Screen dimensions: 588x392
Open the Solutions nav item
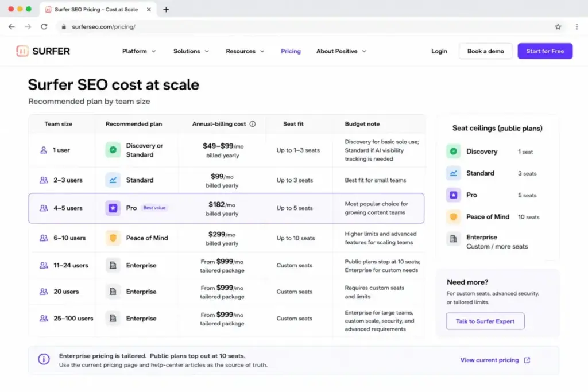point(187,51)
